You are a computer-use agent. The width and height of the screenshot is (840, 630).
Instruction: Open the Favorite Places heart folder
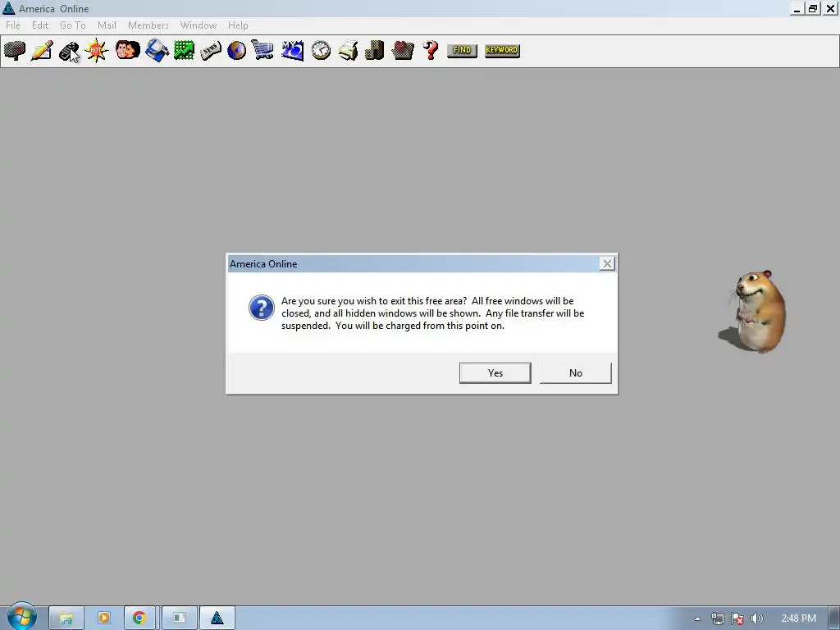click(x=402, y=50)
